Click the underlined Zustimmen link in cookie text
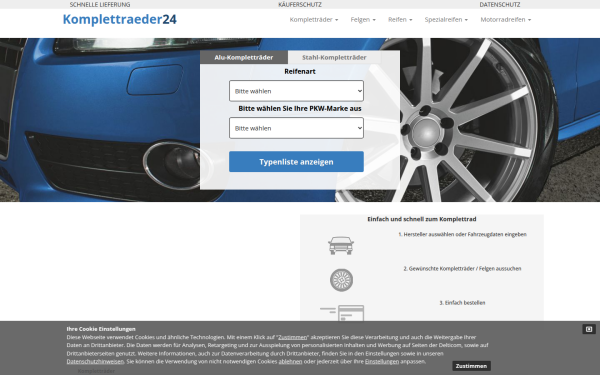Viewport: 600px width, 375px height. (x=293, y=337)
